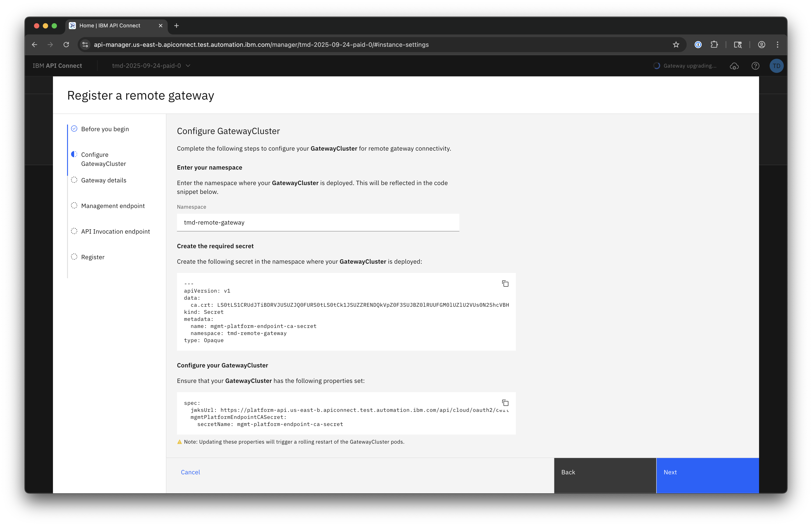Click the Next button
The width and height of the screenshot is (812, 526).
pos(707,472)
